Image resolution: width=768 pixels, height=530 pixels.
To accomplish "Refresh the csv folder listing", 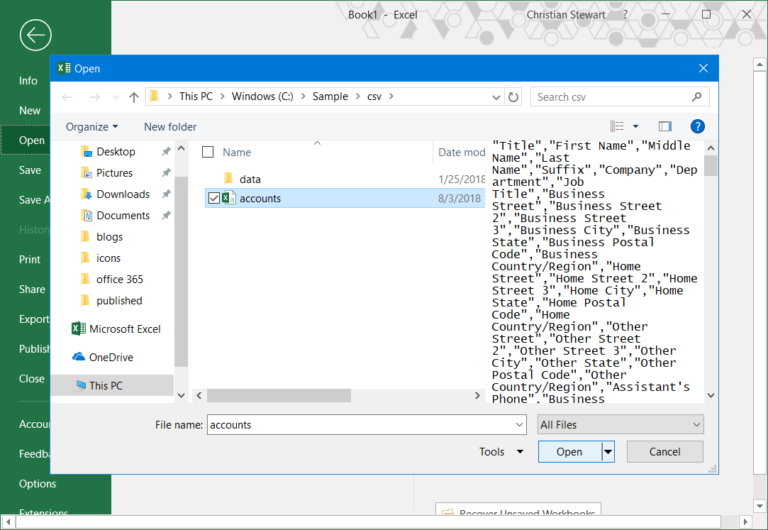I will [513, 97].
